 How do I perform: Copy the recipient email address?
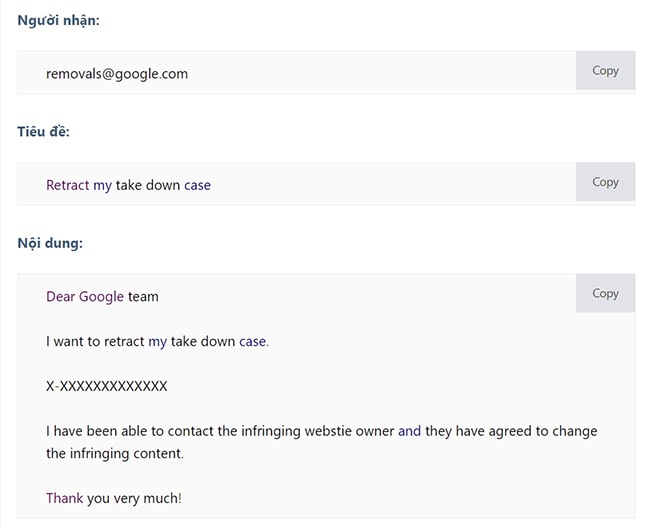(605, 71)
